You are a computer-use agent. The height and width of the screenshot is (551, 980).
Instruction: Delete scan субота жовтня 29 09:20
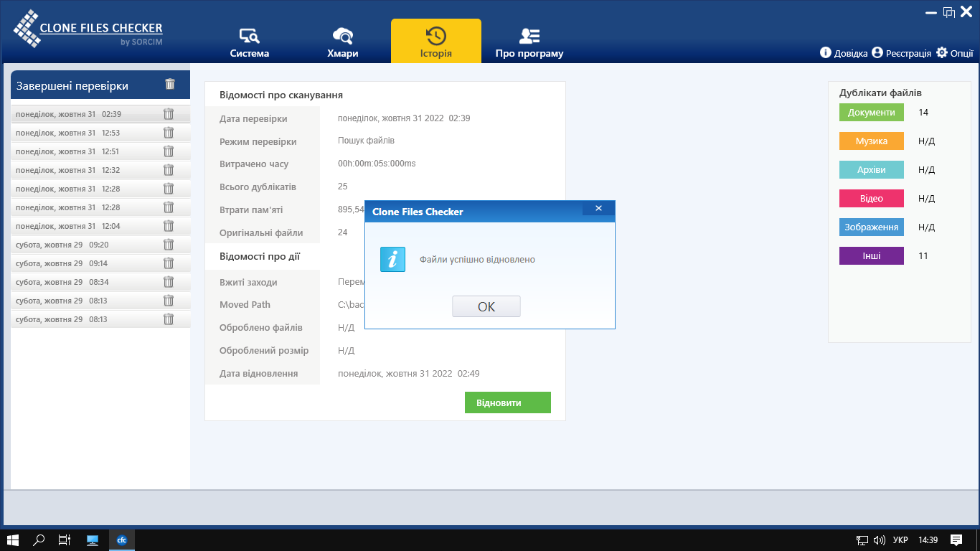point(169,245)
